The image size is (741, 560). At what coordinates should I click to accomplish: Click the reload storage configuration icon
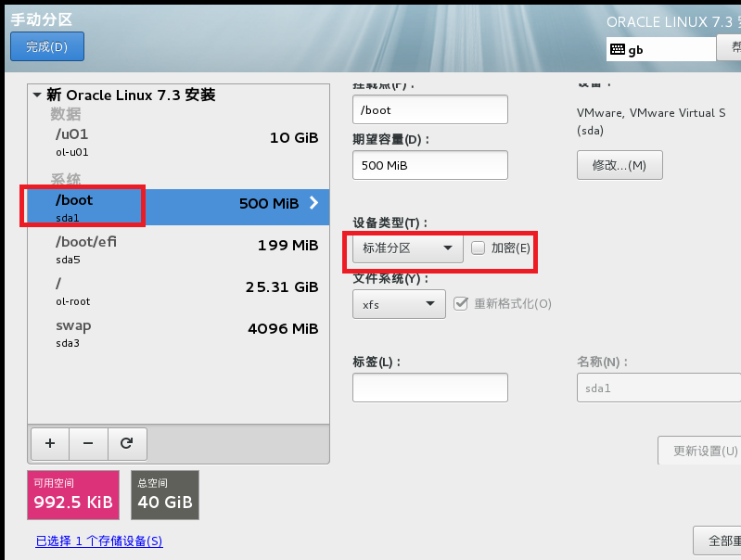tap(127, 444)
